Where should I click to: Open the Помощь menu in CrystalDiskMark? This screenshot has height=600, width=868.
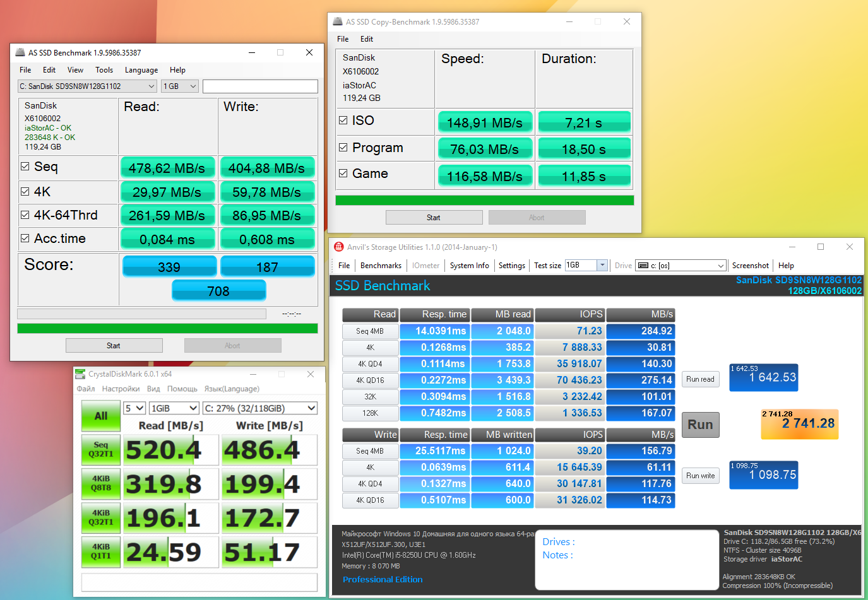click(x=182, y=389)
